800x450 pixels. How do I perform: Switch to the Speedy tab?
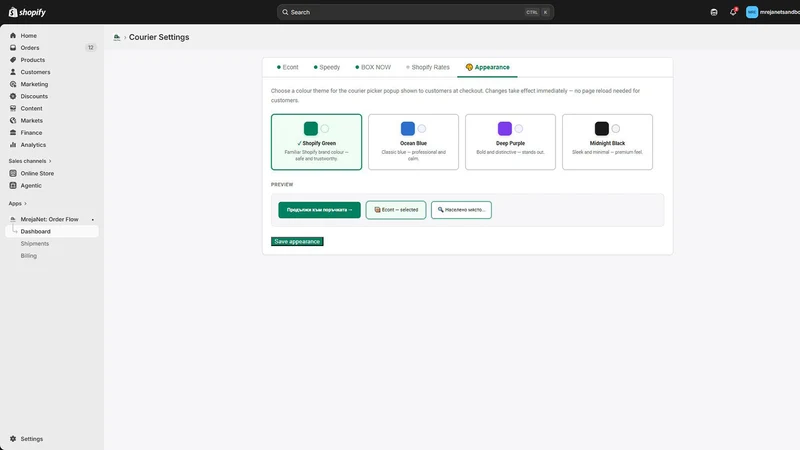(327, 67)
